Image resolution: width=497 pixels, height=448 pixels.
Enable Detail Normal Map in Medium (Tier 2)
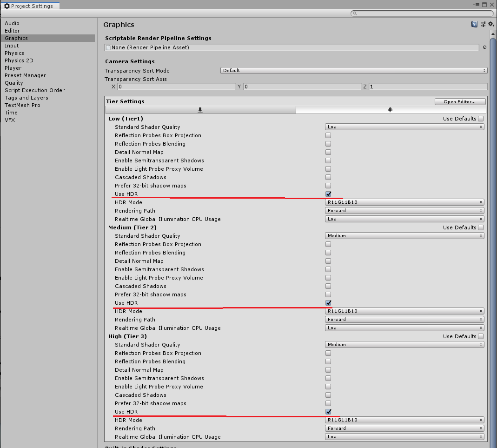328,261
